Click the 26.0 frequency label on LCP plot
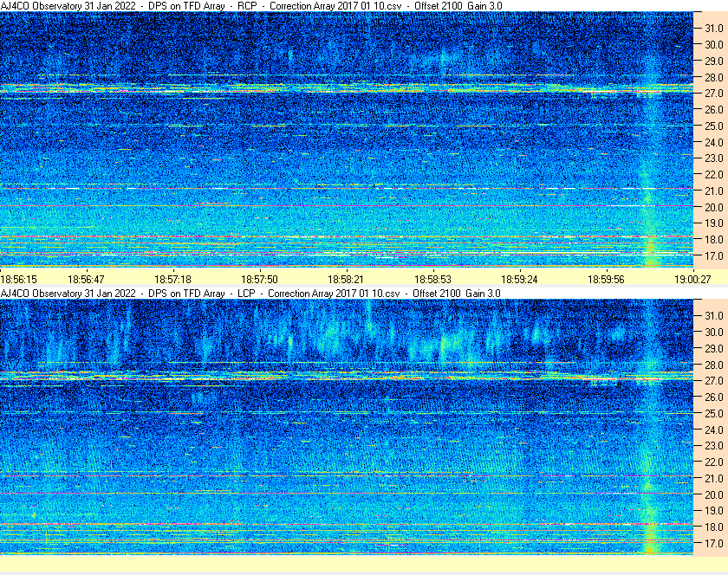Viewport: 728px width, 575px height. [x=714, y=397]
